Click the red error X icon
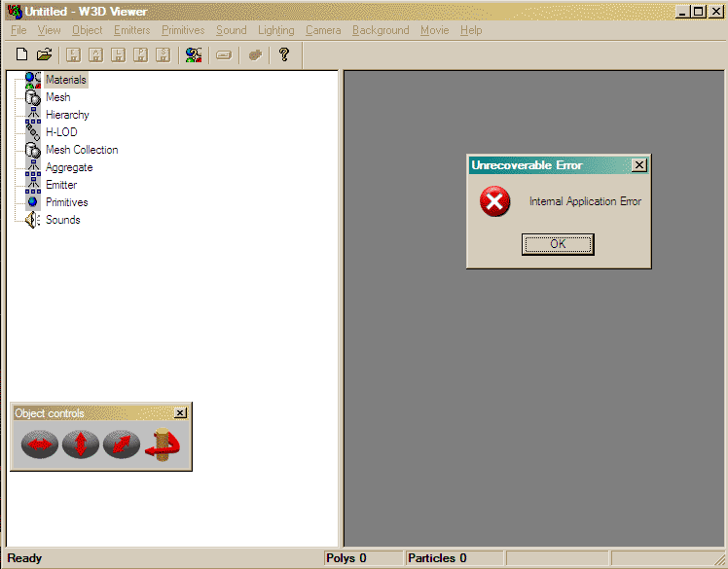Image resolution: width=728 pixels, height=569 pixels. pos(495,202)
